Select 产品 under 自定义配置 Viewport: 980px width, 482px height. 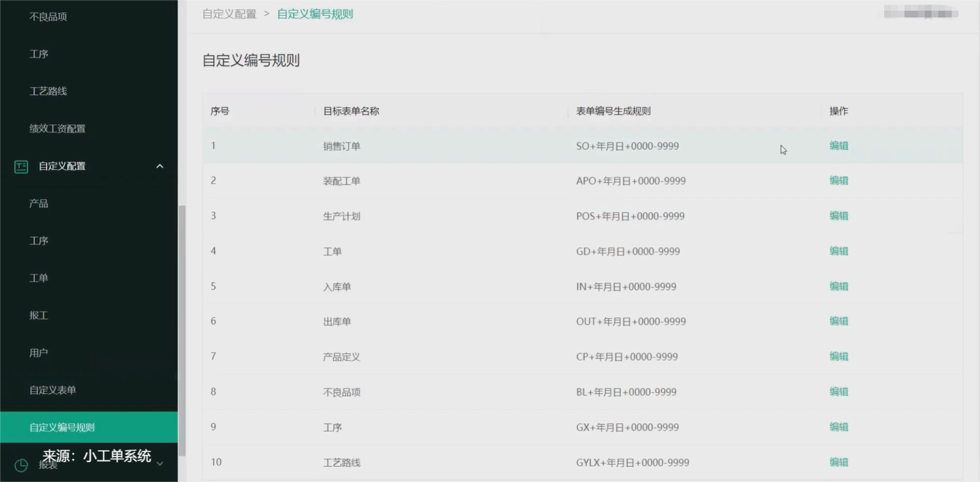[x=38, y=204]
